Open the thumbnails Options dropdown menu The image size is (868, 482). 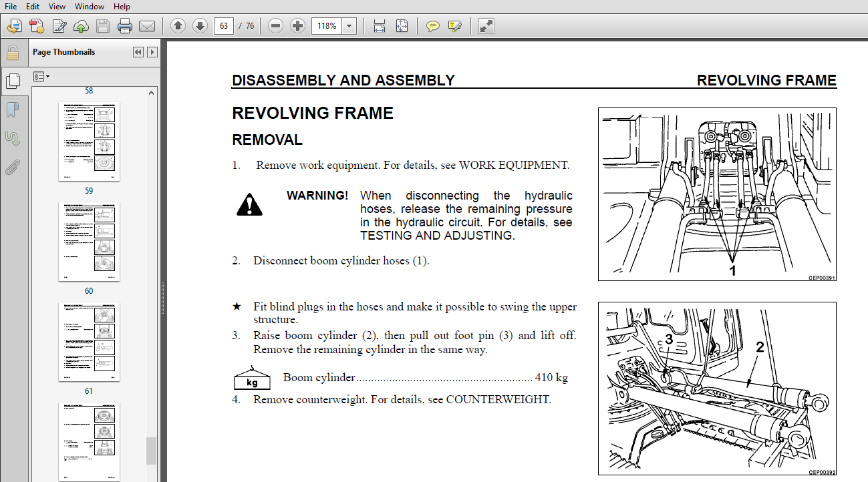tap(41, 77)
